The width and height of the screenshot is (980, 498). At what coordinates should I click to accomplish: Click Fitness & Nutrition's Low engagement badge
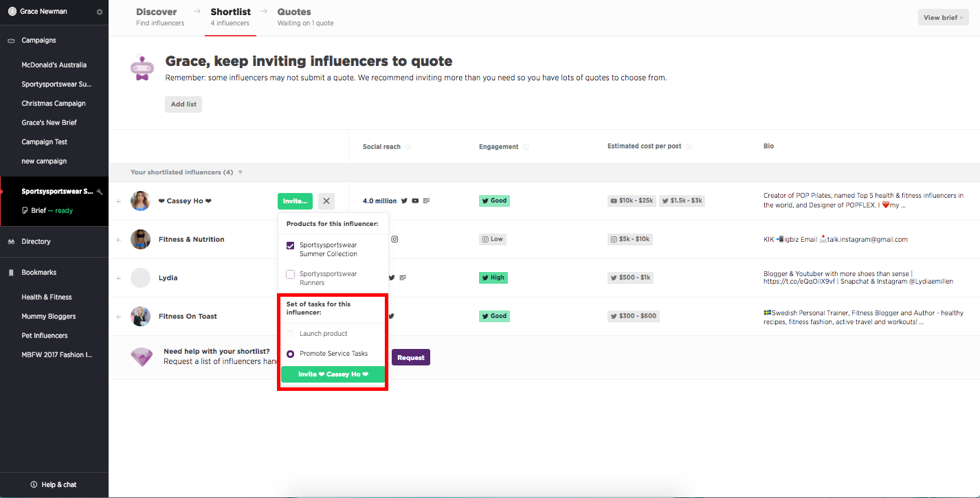click(493, 239)
